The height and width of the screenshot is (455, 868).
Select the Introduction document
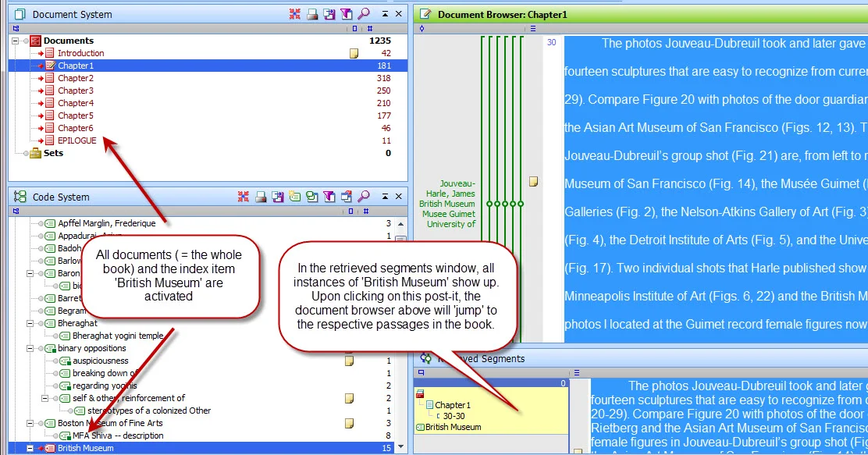coord(81,53)
